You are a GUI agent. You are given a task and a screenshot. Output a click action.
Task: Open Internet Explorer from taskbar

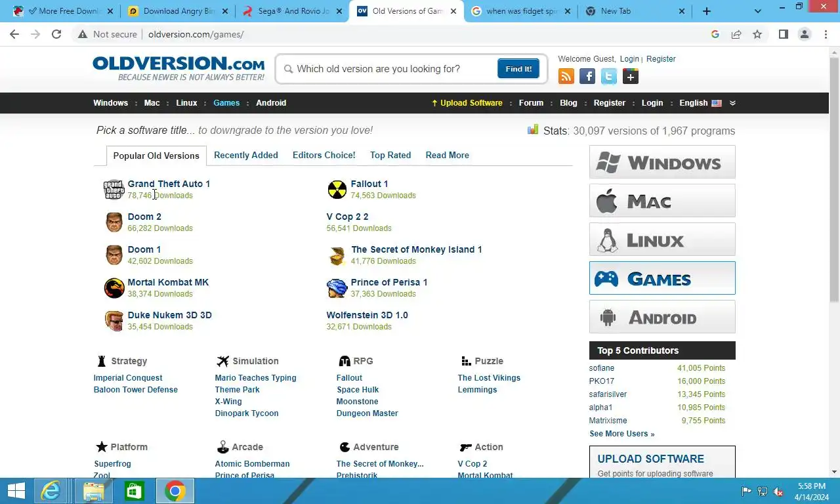51,491
